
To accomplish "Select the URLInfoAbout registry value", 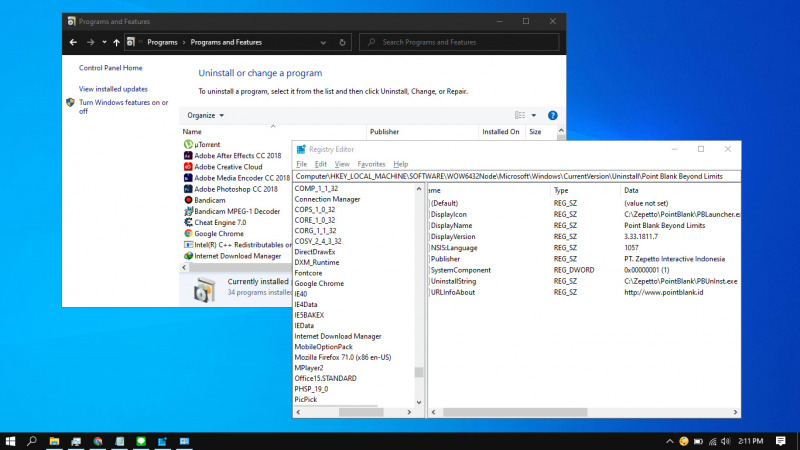I will click(453, 292).
